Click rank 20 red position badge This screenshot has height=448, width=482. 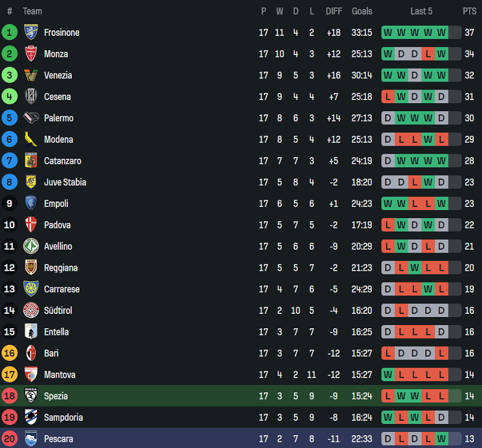tap(10, 439)
